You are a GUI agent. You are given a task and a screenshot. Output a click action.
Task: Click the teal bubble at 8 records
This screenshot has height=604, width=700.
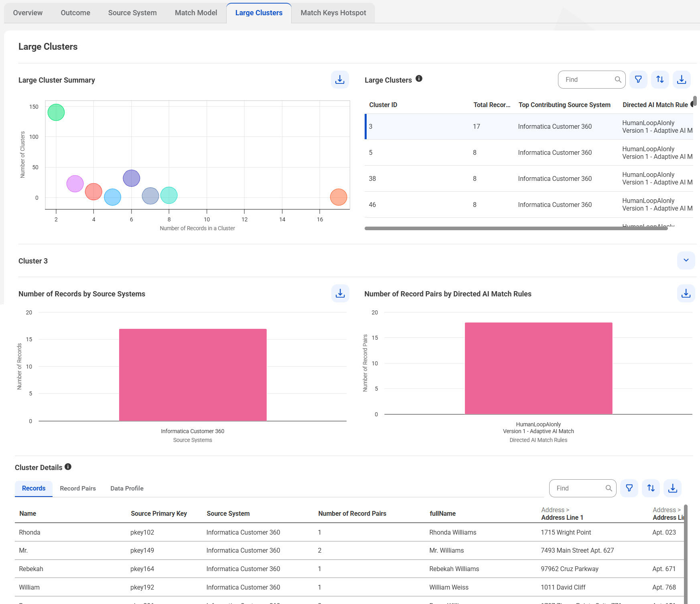point(169,195)
